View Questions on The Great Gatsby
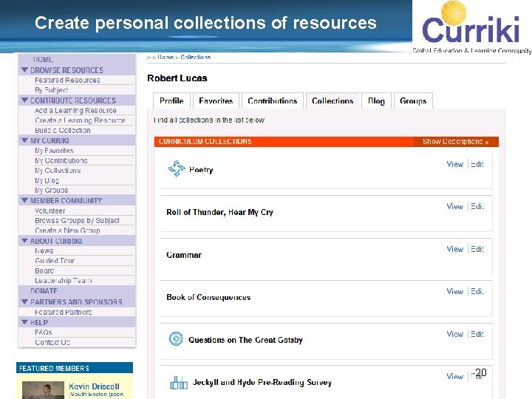Screen dimensions: 532x399 pos(454,334)
